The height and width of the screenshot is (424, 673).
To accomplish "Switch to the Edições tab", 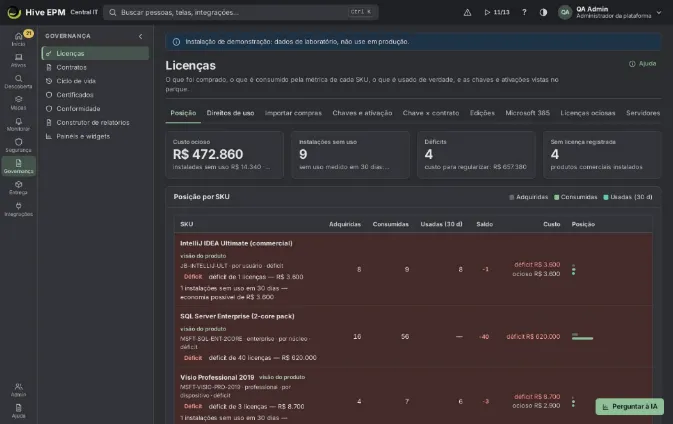I will point(482,113).
